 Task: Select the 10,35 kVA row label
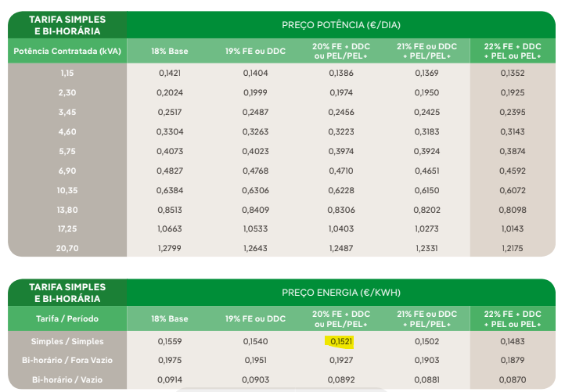coord(67,189)
